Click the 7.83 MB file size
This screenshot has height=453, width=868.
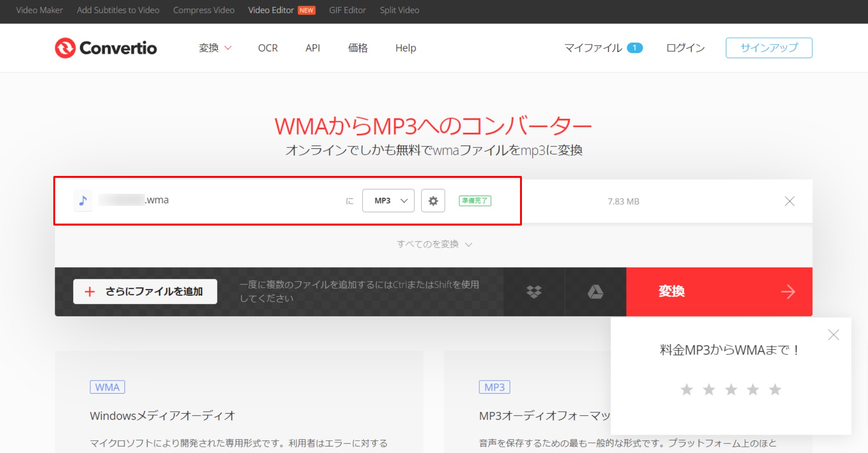[623, 201]
